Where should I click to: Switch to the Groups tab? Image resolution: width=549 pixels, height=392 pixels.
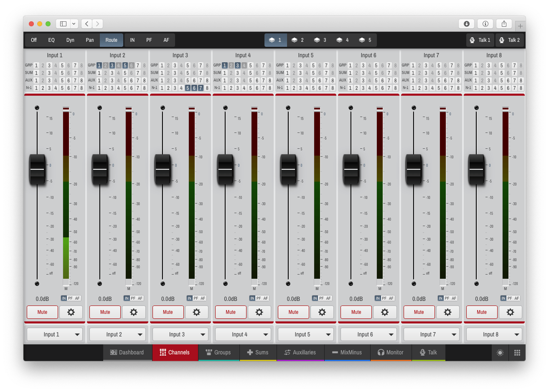(x=218, y=353)
